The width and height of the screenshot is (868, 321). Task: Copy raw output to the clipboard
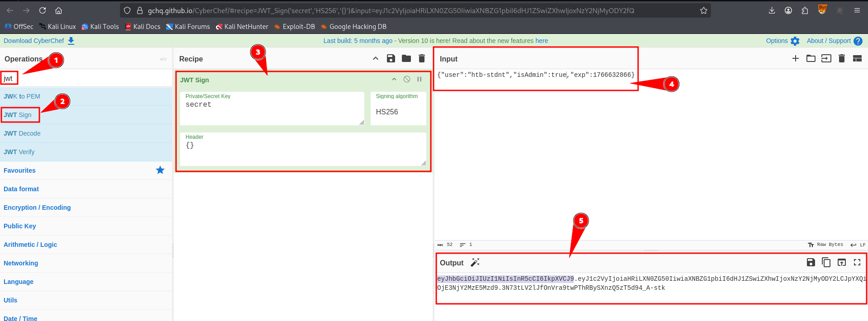tap(826, 262)
